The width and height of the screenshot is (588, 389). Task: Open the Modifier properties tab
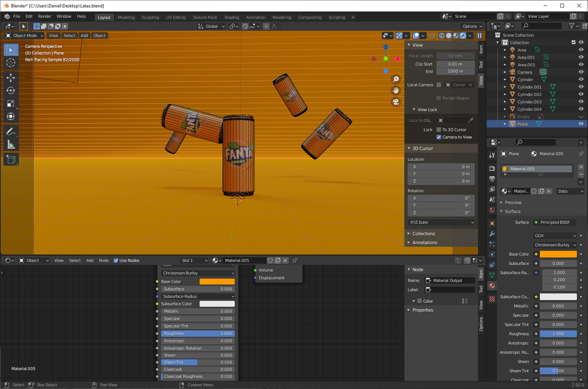tap(492, 234)
